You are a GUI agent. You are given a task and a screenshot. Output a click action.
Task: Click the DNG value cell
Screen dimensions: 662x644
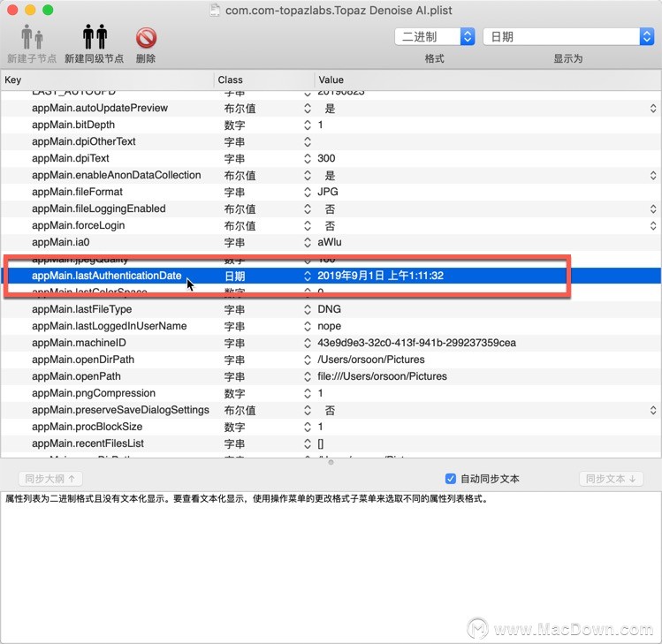pyautogui.click(x=329, y=309)
